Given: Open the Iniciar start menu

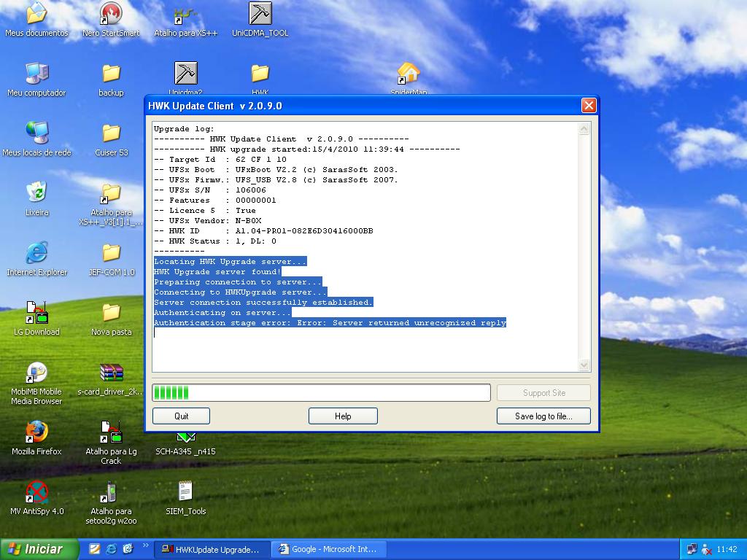Looking at the screenshot, I should [39, 549].
